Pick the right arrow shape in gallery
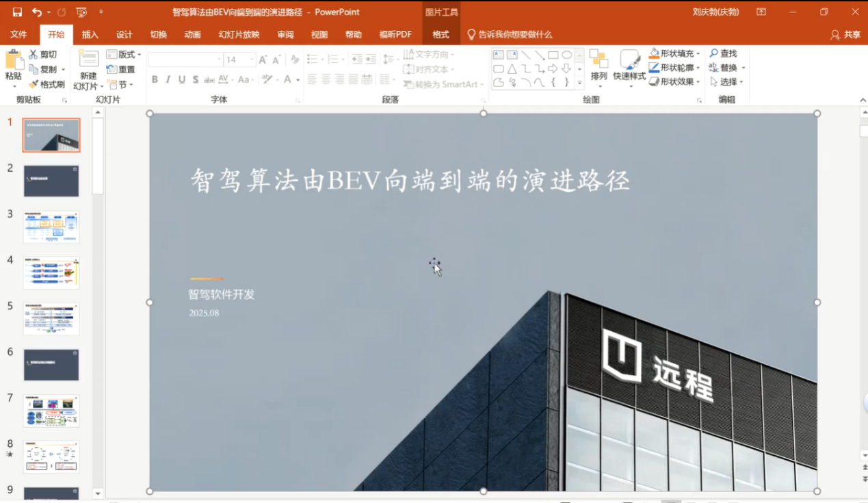868x503 pixels. (x=553, y=68)
